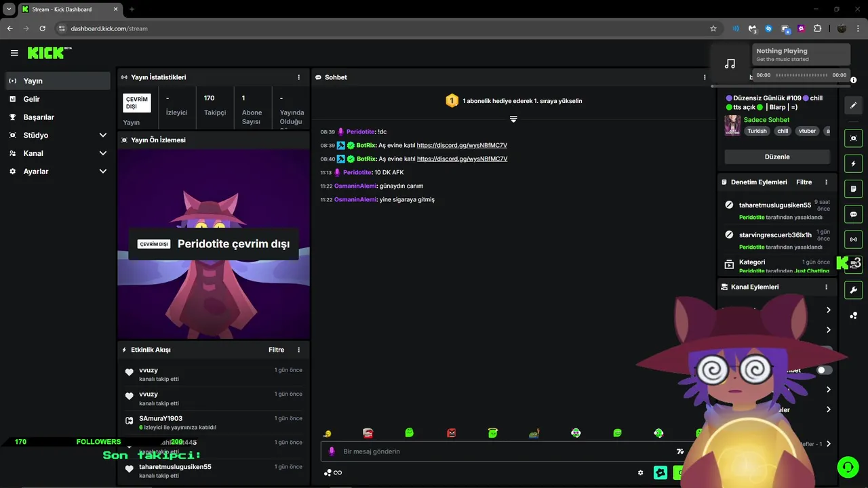The image size is (868, 488).
Task: Click Peridotite username in !dc message
Action: [361, 131]
